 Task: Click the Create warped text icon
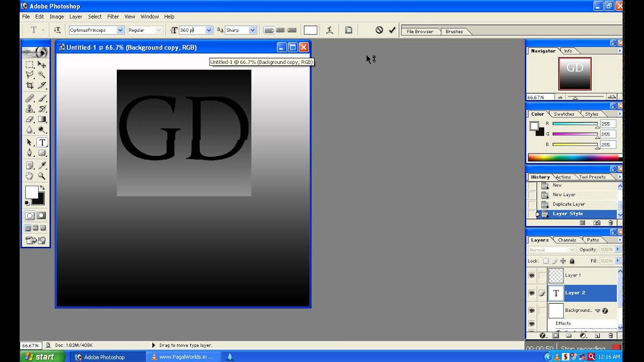pyautogui.click(x=330, y=30)
